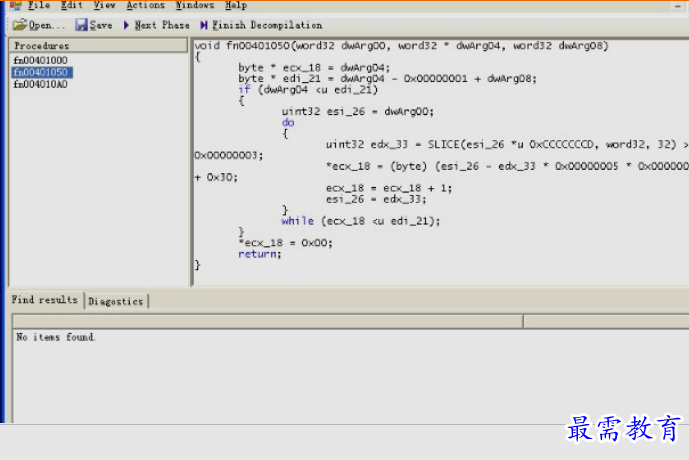Click the 'if (dwArg04 <u edi_21)' line
Screen dimensions: 689x460
coord(308,90)
